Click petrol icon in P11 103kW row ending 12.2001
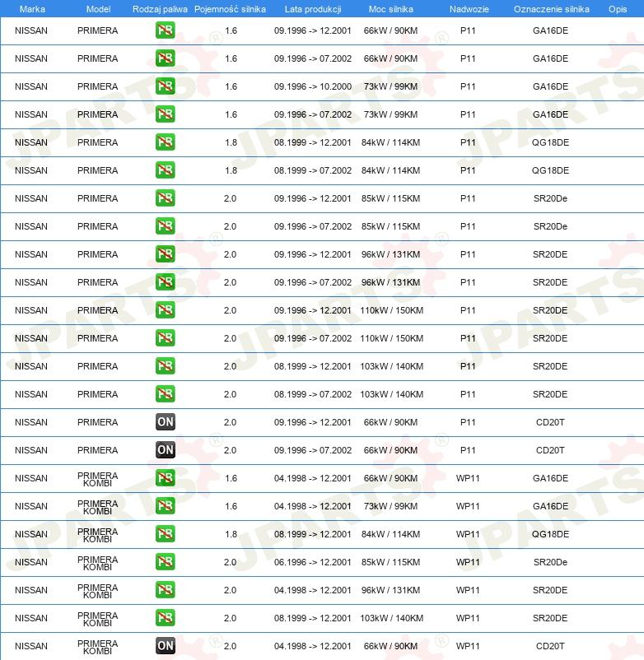The height and width of the screenshot is (660, 644). coord(165,366)
